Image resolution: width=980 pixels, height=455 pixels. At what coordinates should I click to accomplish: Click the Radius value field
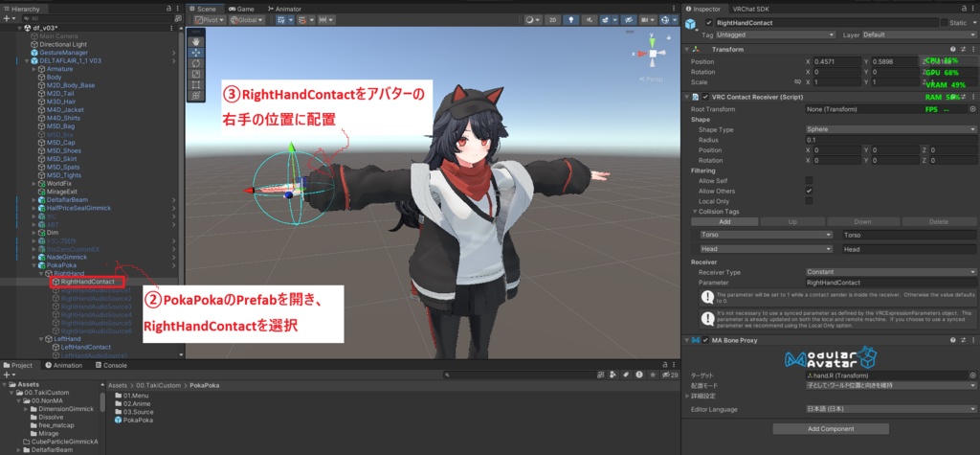pyautogui.click(x=891, y=140)
